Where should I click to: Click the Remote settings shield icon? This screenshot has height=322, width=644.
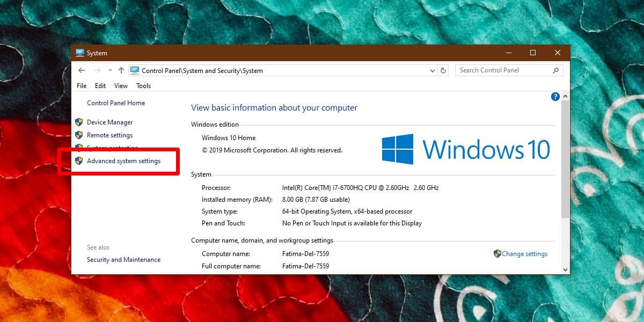coord(79,135)
